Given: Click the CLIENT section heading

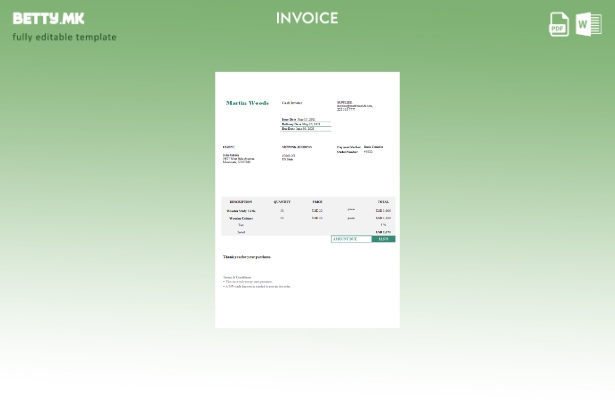Looking at the screenshot, I should point(229,147).
